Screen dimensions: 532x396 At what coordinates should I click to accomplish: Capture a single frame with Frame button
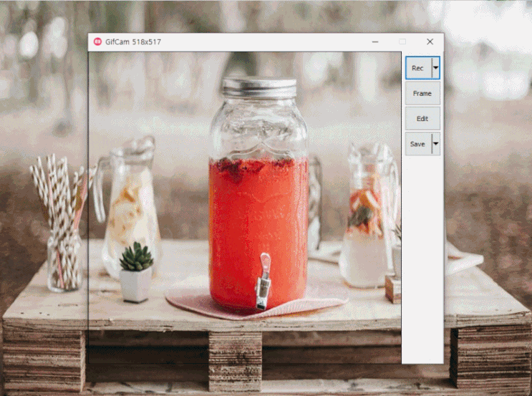tap(422, 93)
